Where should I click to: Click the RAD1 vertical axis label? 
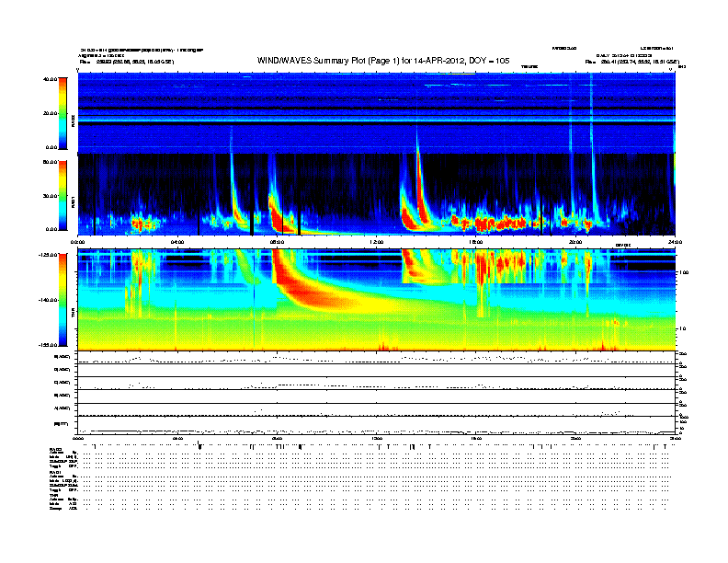point(74,201)
